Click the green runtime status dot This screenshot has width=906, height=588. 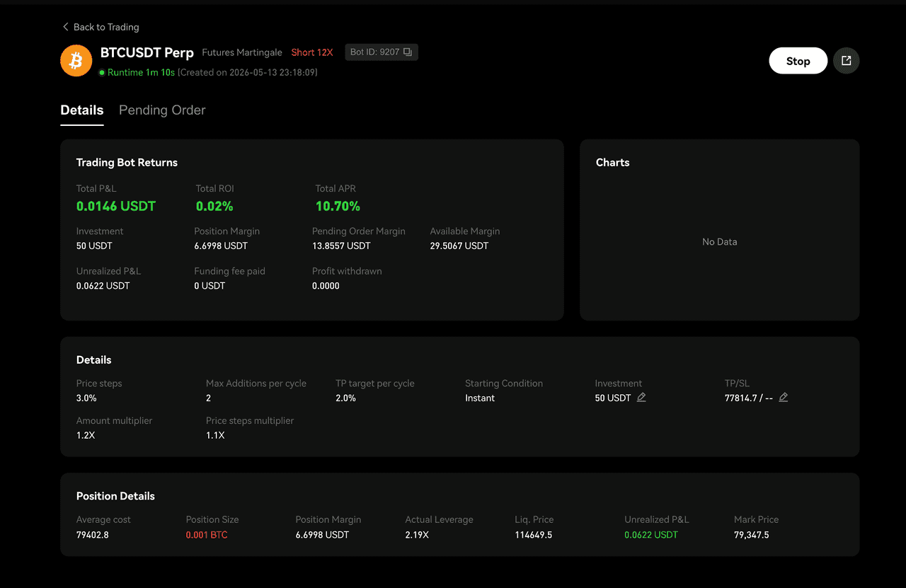[x=101, y=72]
